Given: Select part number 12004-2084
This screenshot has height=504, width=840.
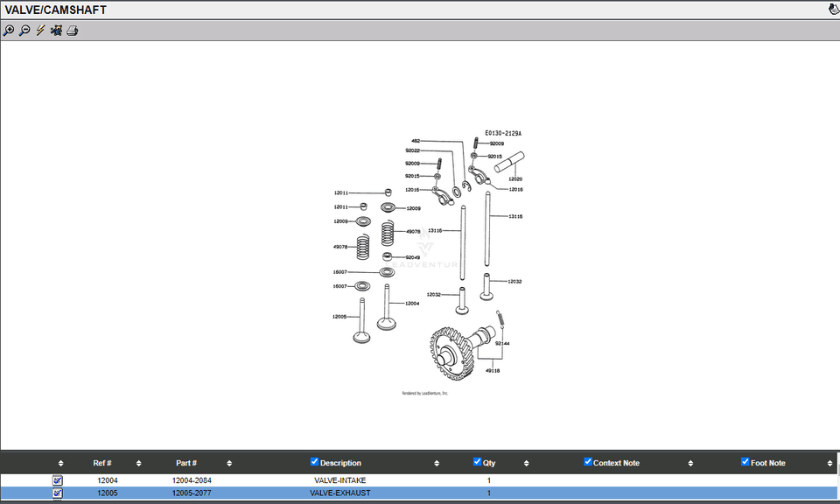Looking at the screenshot, I should [x=192, y=480].
